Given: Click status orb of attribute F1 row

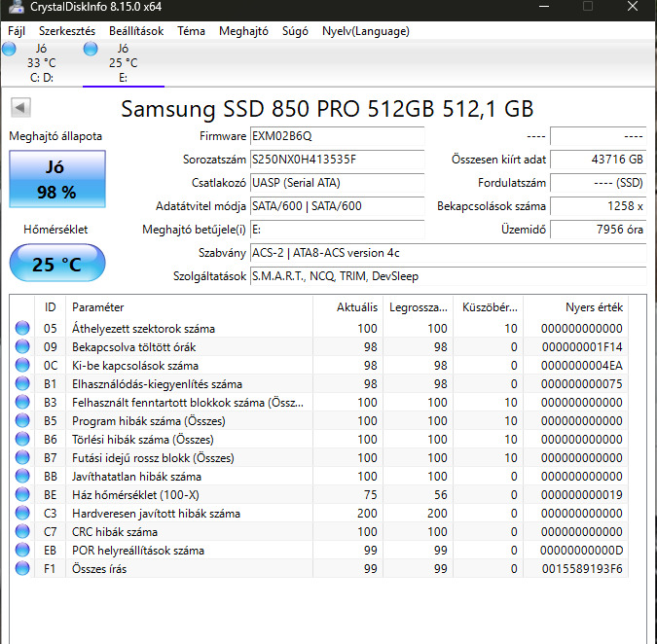Looking at the screenshot, I should 22,568.
